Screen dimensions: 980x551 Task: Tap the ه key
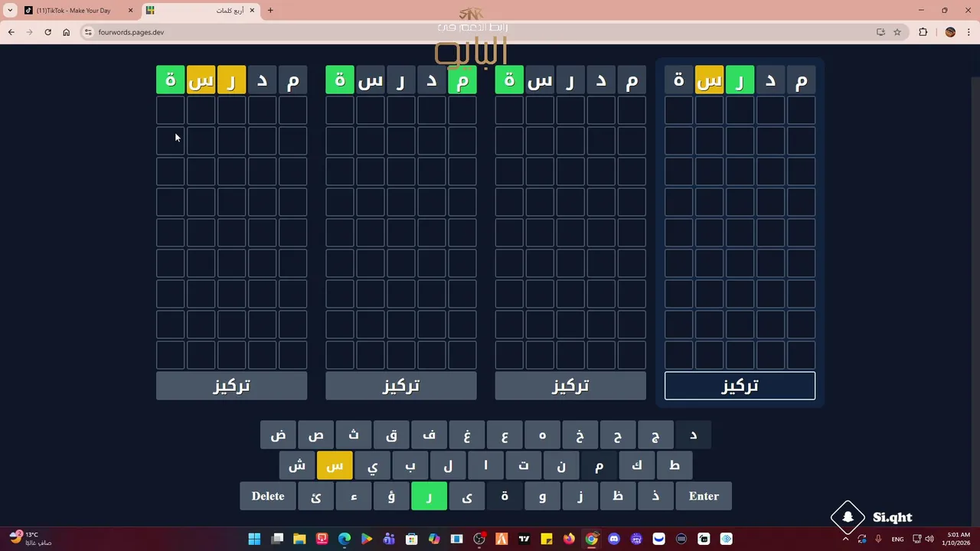(542, 435)
